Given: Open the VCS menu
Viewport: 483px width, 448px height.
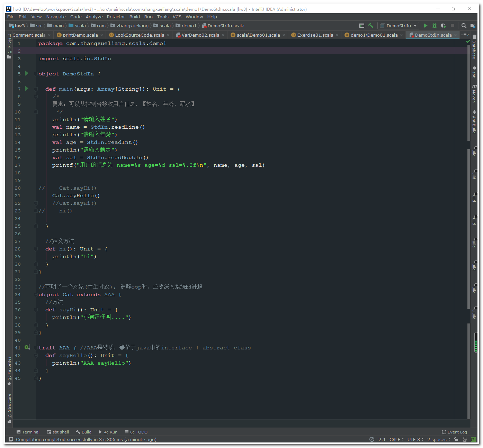Looking at the screenshot, I should [x=177, y=17].
